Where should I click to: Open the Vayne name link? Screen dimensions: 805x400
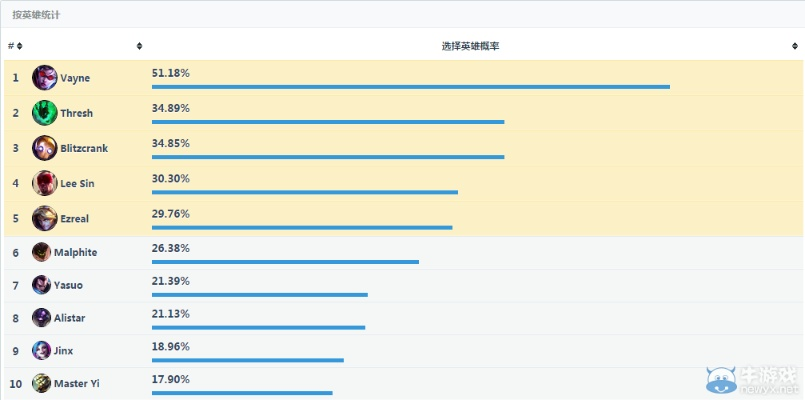click(75, 78)
